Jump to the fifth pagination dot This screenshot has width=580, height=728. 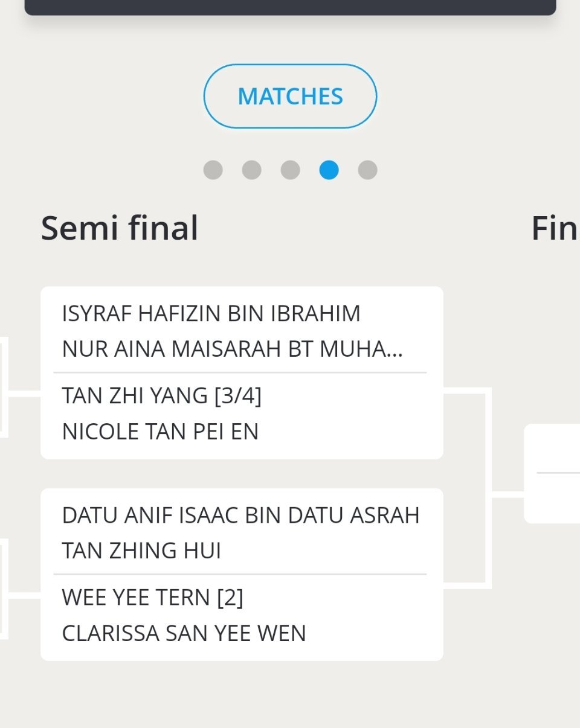(x=367, y=170)
